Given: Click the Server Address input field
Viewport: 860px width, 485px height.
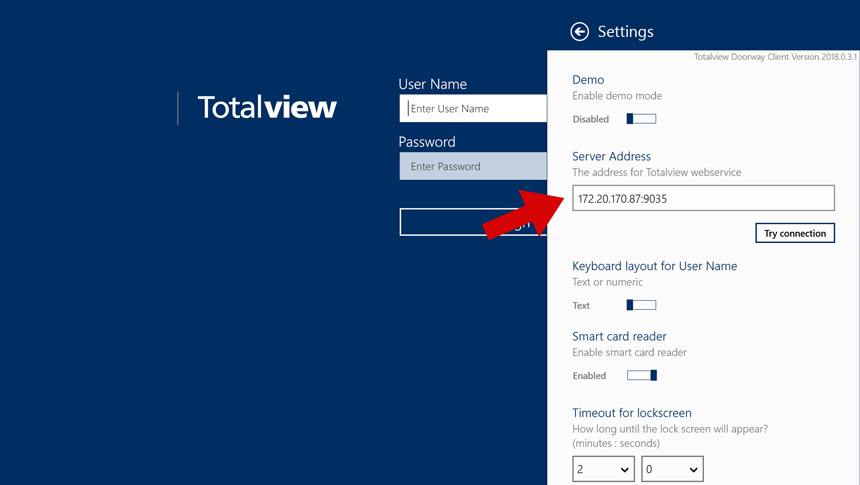Looking at the screenshot, I should (703, 198).
